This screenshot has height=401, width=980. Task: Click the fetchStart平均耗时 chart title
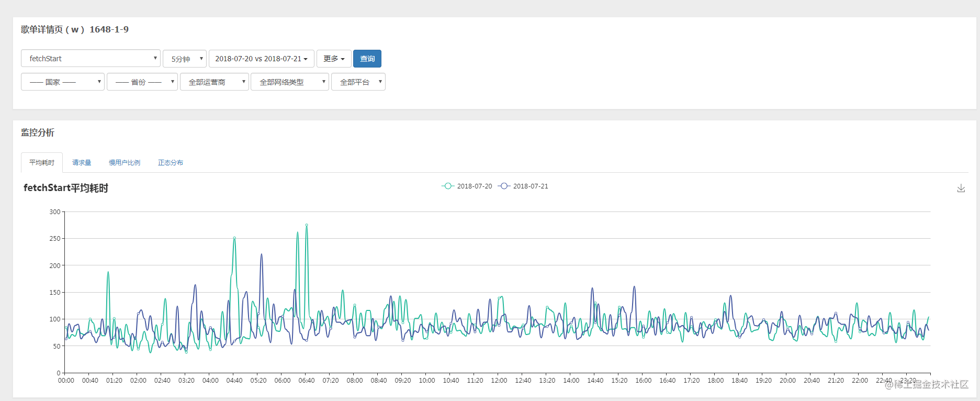tap(66, 188)
